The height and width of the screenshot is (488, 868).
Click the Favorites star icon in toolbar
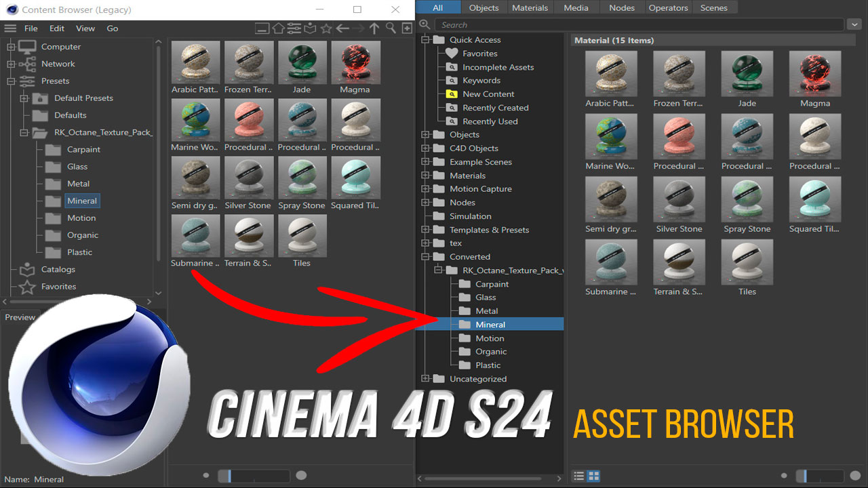pos(326,28)
